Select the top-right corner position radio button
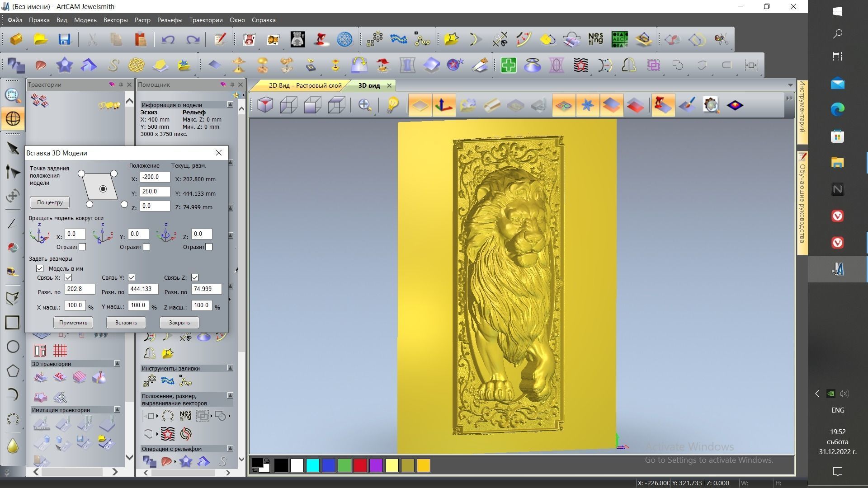868x488 pixels. click(x=114, y=174)
